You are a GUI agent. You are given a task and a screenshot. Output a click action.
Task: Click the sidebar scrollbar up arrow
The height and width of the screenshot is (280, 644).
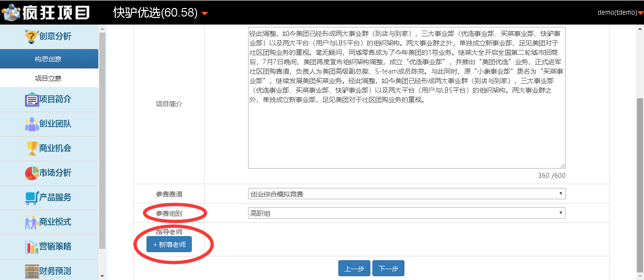coord(102,28)
